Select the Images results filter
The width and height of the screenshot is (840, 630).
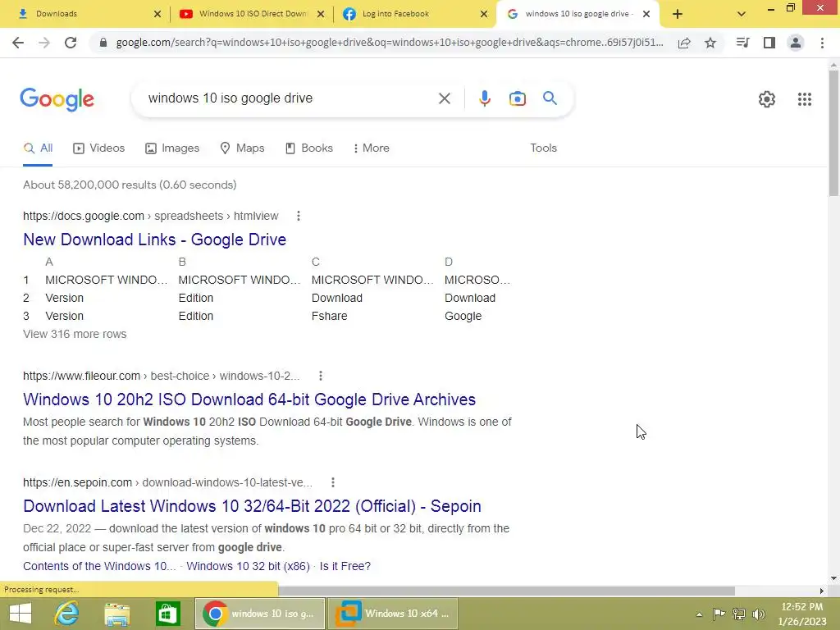(172, 148)
